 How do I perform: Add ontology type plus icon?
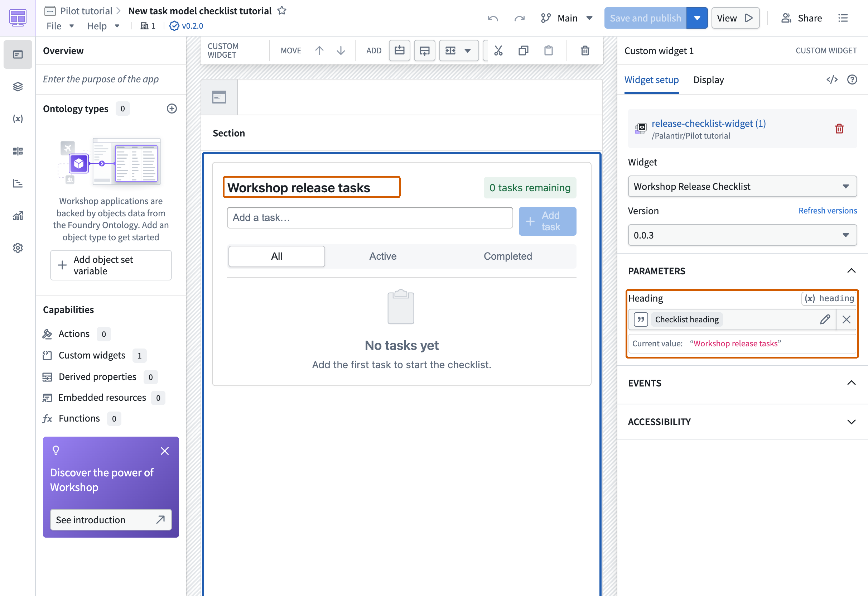tap(172, 109)
